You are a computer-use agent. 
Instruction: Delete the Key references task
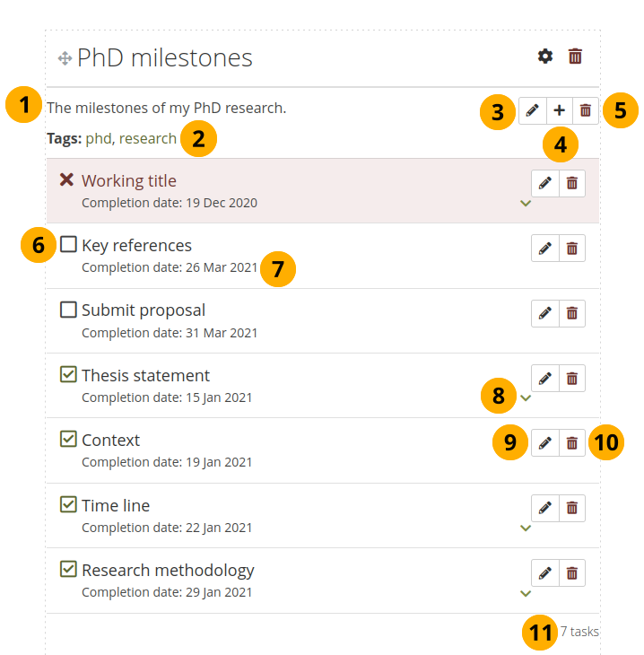coord(572,248)
